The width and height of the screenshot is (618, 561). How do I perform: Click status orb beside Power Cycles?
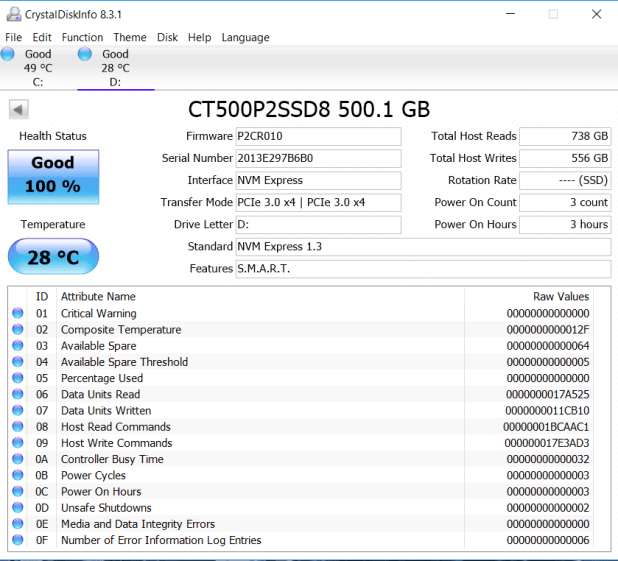pyautogui.click(x=18, y=475)
